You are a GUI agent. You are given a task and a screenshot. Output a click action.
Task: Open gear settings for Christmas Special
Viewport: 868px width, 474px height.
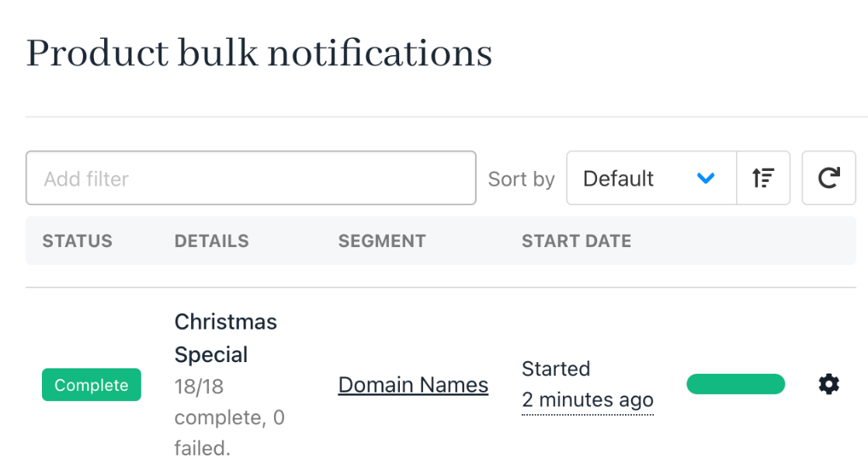(828, 384)
